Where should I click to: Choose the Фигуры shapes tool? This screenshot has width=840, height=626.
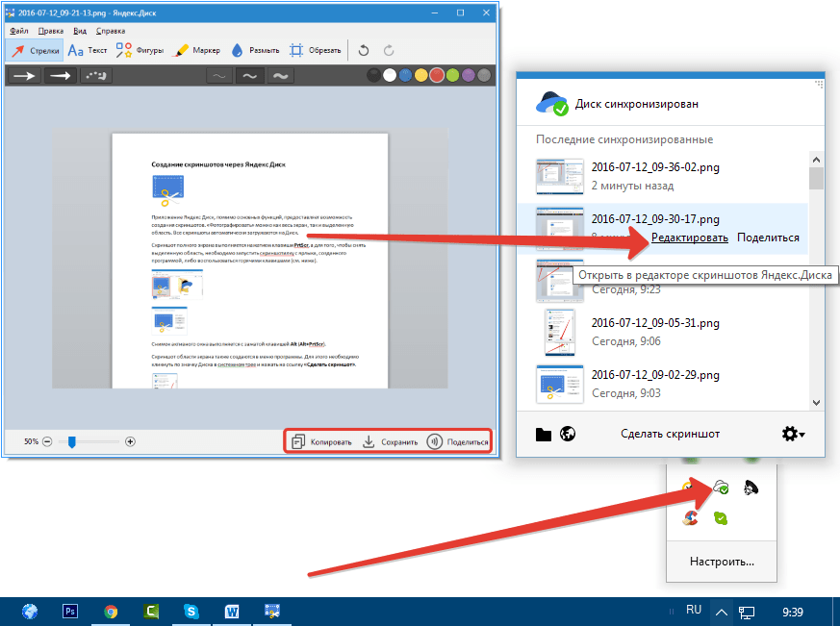(x=139, y=50)
